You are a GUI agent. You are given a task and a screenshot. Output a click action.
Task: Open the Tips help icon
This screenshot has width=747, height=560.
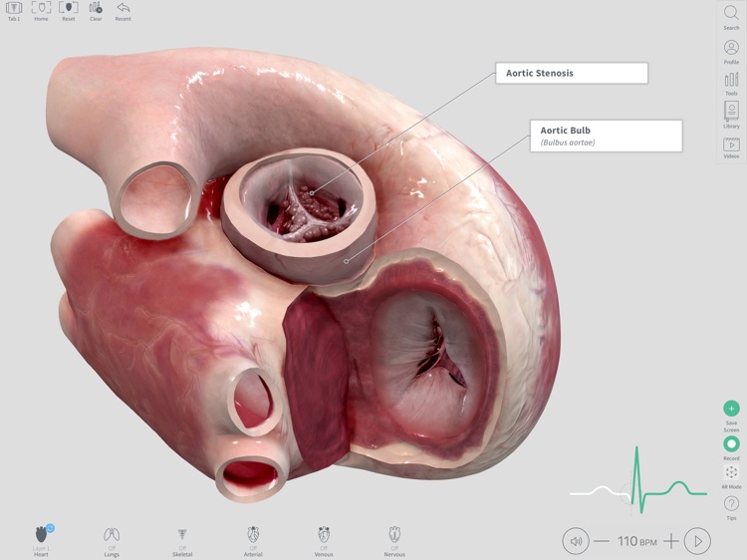pos(731,504)
